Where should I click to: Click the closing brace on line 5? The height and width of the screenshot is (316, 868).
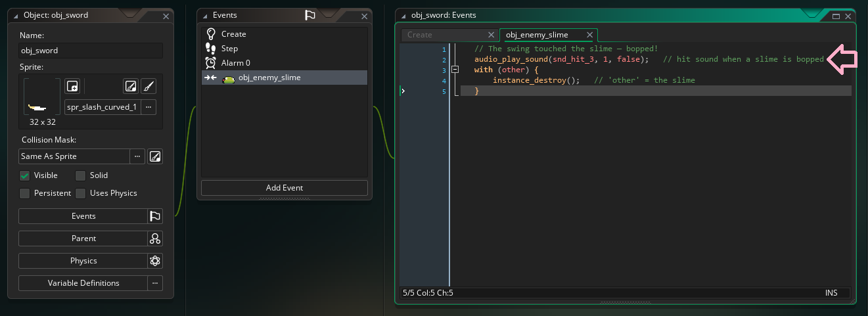coord(476,91)
